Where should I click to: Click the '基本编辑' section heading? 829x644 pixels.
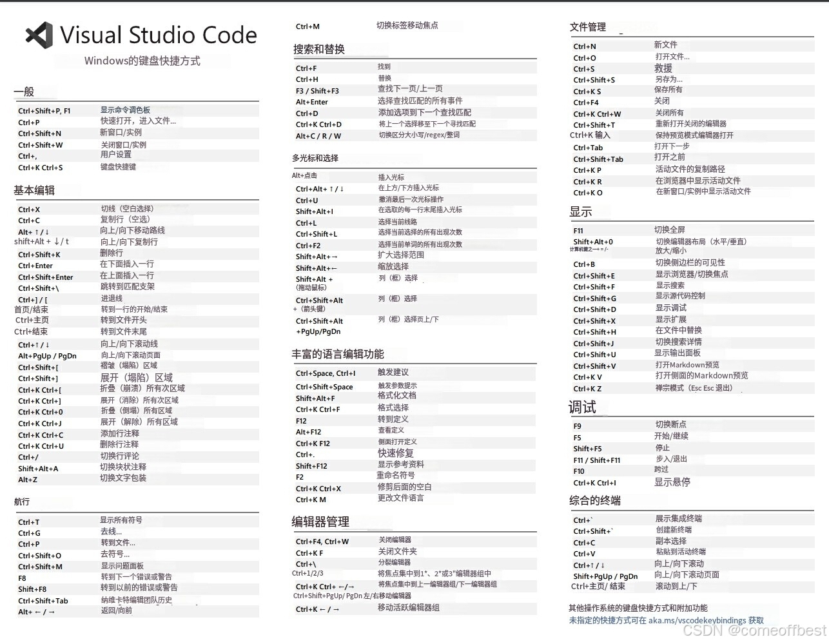(34, 190)
